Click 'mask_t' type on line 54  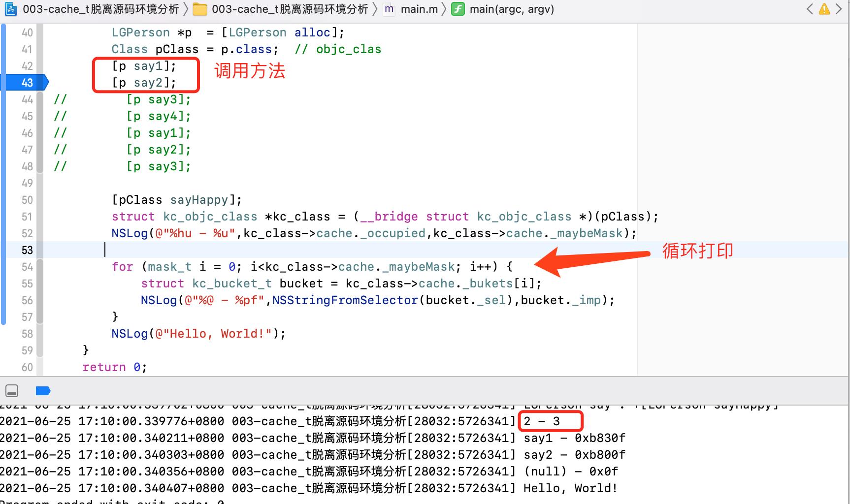tap(170, 267)
